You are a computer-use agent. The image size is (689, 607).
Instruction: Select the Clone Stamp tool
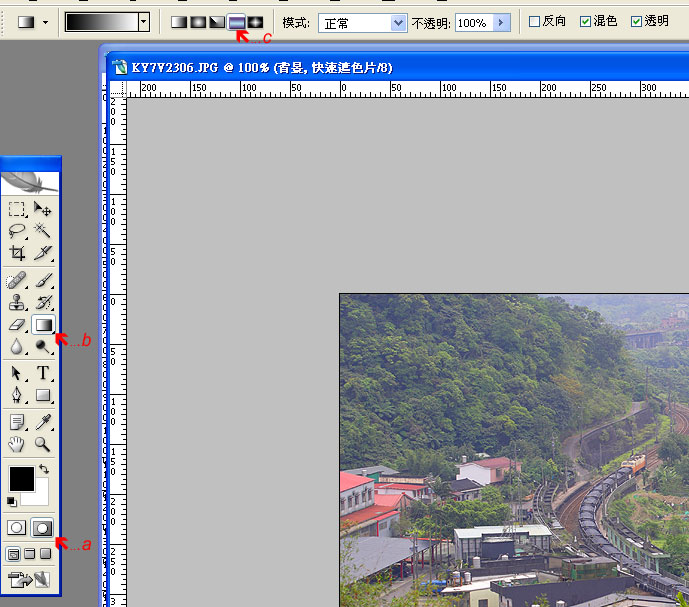[x=17, y=302]
